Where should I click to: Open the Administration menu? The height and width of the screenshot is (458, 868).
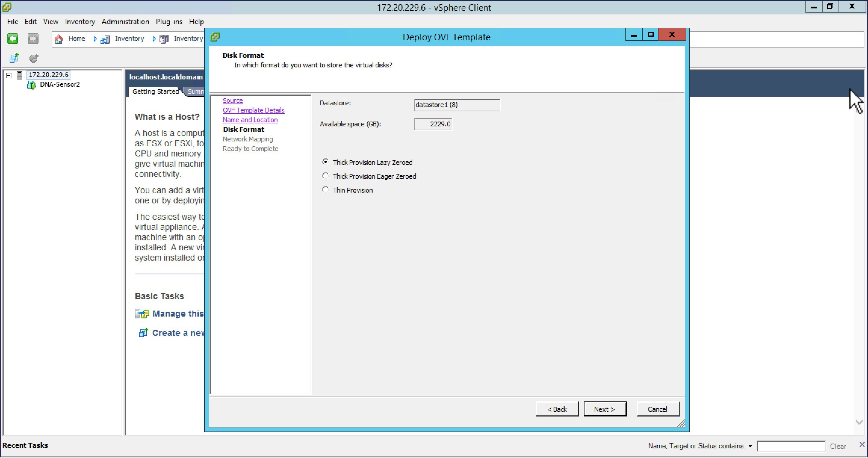click(x=125, y=21)
